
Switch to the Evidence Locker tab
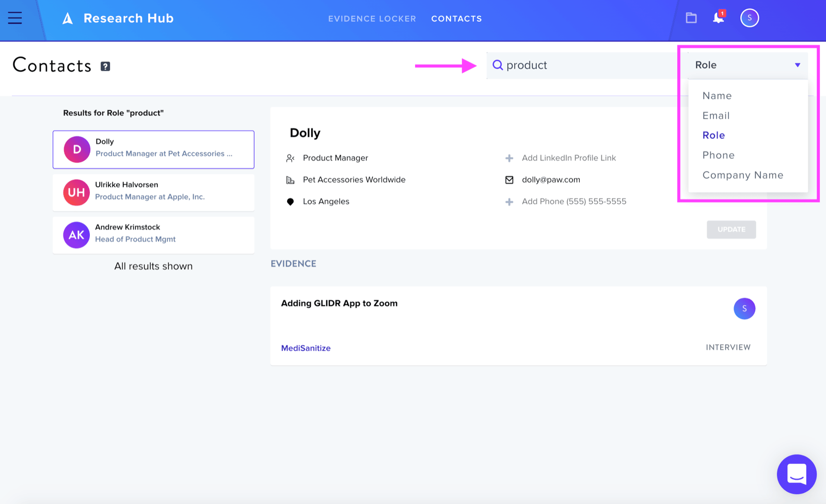point(372,19)
